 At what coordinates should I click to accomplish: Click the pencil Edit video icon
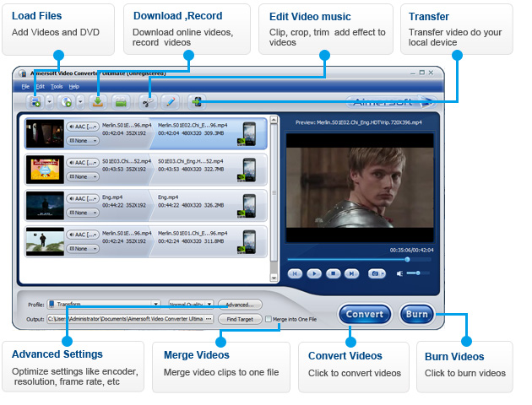(x=171, y=102)
